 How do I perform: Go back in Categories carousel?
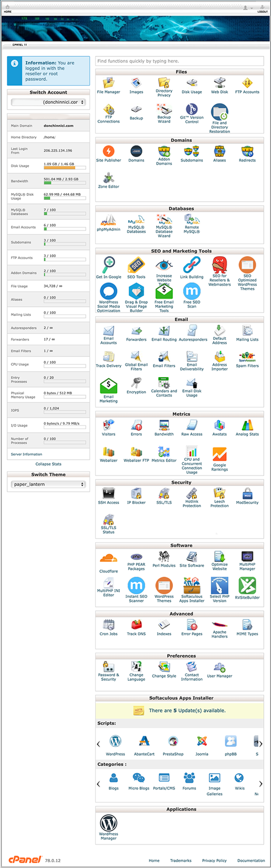pos(99,784)
